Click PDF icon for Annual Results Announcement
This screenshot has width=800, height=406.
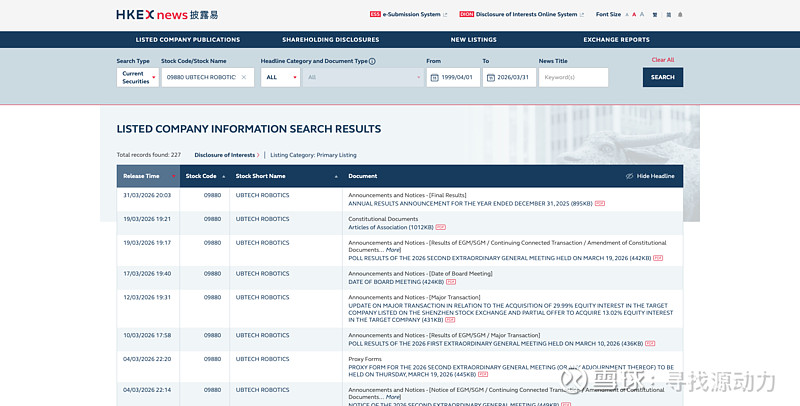[600, 204]
